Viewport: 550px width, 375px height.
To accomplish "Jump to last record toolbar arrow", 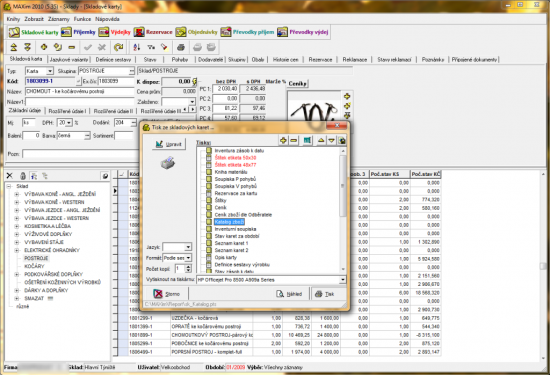I will coord(27,47).
